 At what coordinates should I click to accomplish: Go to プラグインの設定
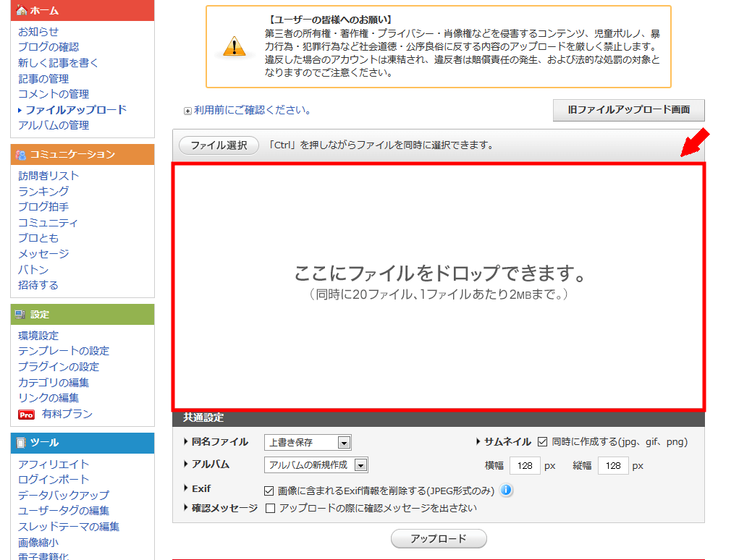coord(59,367)
